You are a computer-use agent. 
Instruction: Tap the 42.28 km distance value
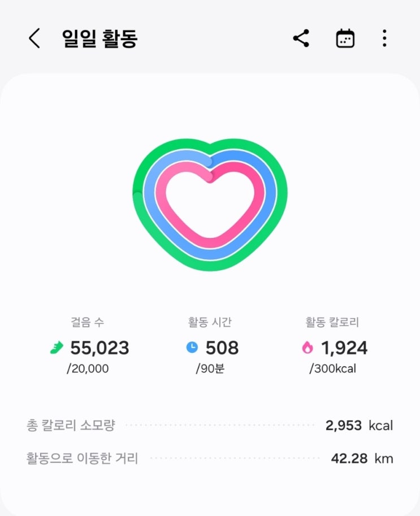362,458
